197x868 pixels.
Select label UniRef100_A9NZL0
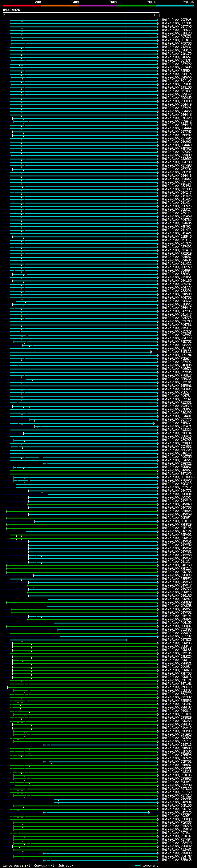coord(177,568)
